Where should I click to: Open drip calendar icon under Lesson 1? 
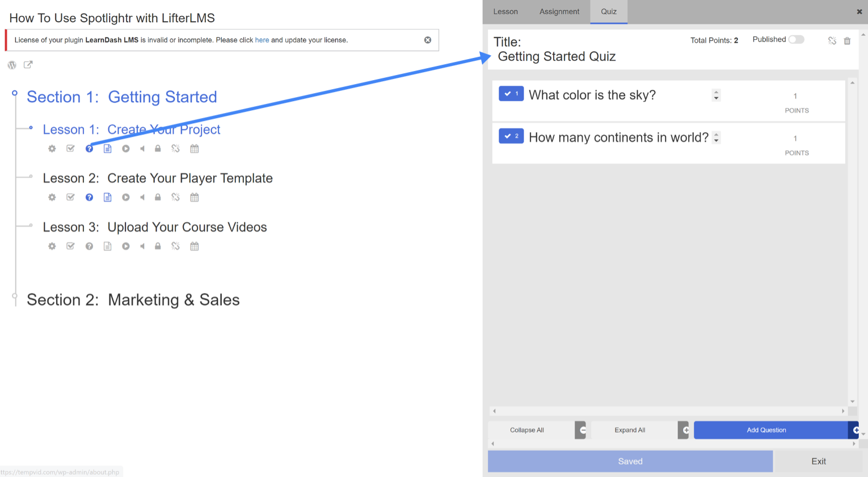click(x=195, y=149)
